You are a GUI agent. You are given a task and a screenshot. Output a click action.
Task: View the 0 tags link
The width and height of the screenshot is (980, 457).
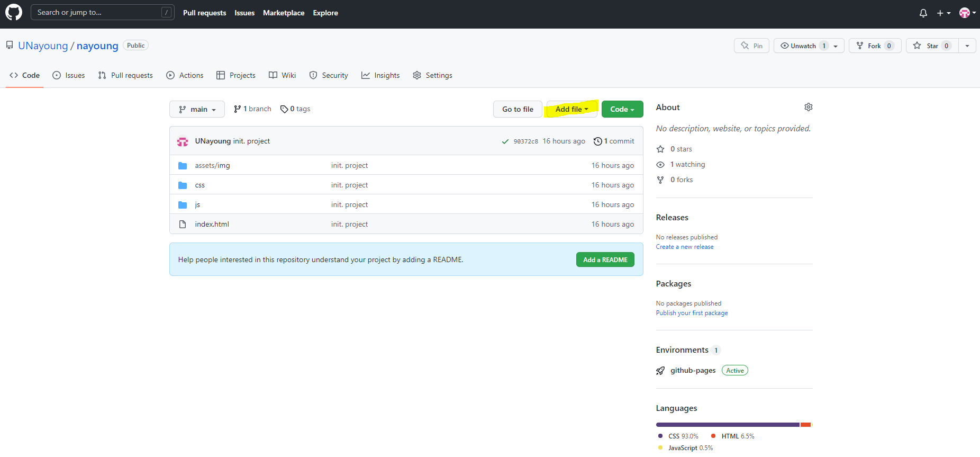(295, 109)
